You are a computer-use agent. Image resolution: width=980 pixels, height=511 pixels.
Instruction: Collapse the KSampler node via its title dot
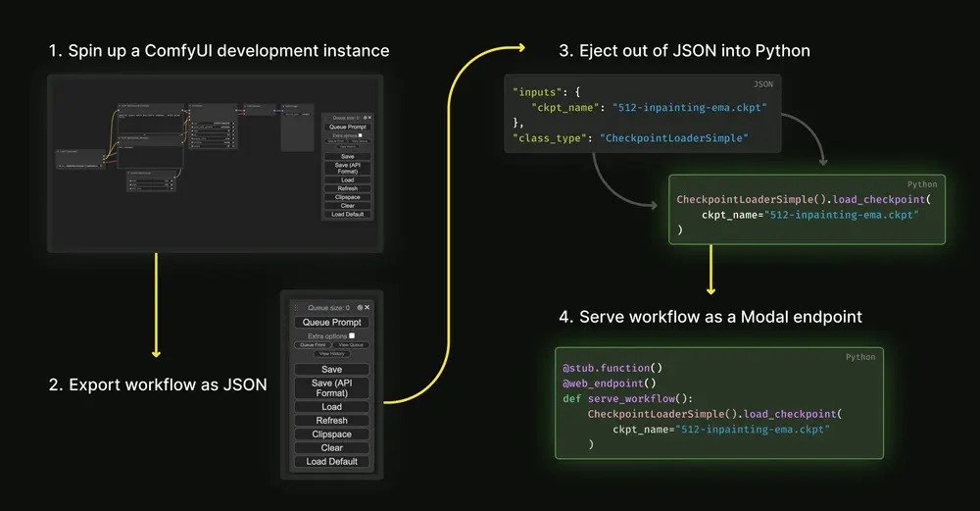pos(190,106)
